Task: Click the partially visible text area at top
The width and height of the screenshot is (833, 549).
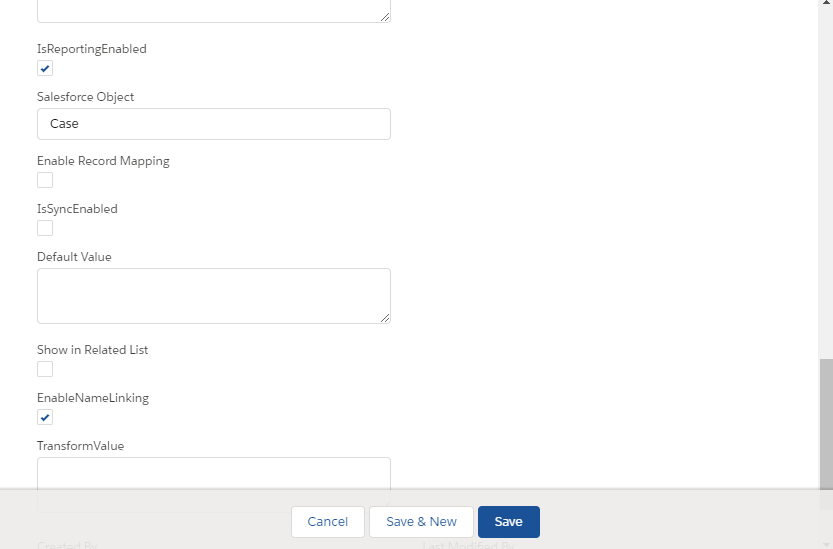Action: 214,11
